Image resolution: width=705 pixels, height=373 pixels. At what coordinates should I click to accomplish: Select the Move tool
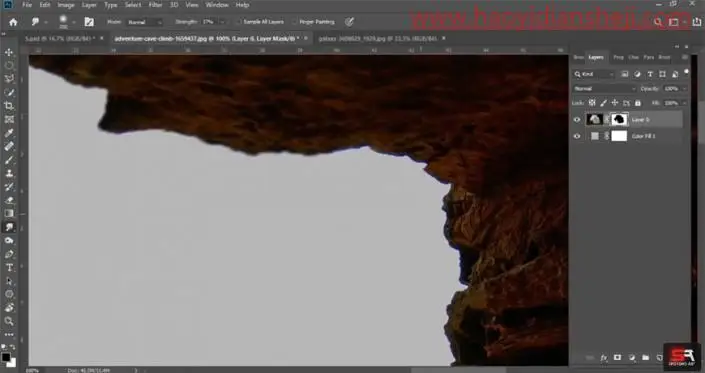pyautogui.click(x=9, y=52)
